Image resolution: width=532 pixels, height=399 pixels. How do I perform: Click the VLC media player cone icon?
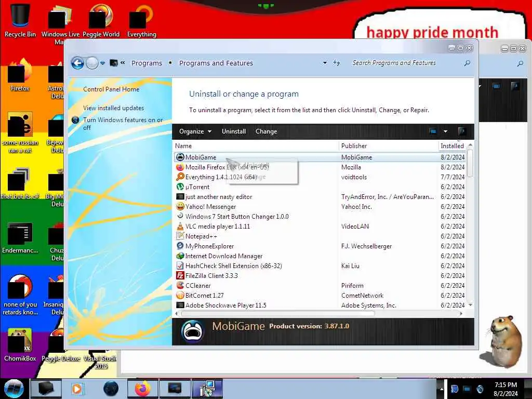tap(180, 226)
